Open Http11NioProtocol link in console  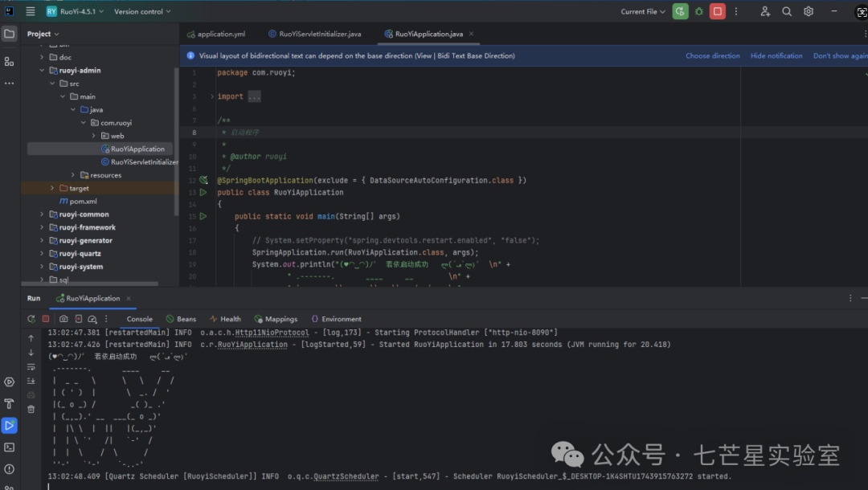click(x=272, y=333)
